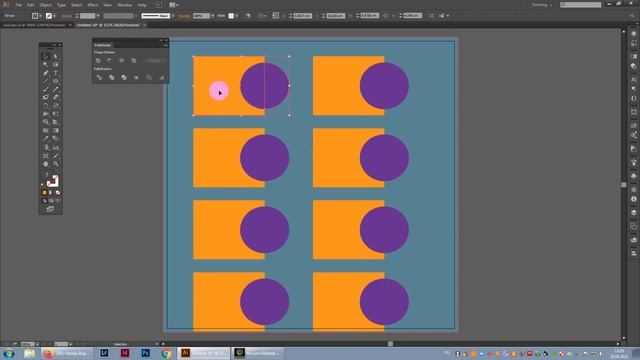Select the Eyedropper tool
The image size is (640, 360).
click(46, 139)
